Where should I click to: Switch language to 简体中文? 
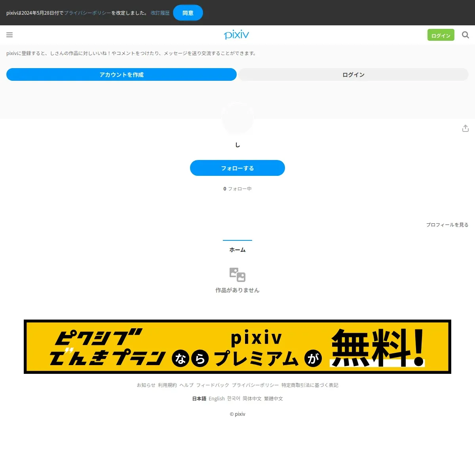[252, 399]
